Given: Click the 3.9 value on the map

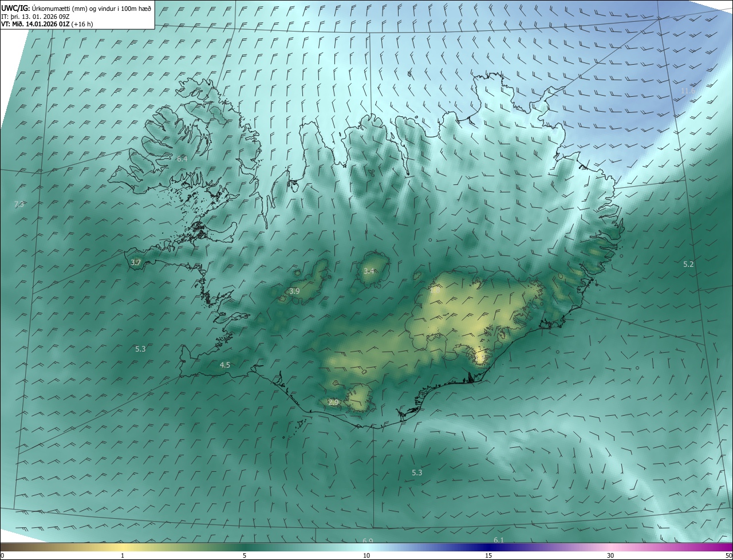Looking at the screenshot, I should (294, 291).
